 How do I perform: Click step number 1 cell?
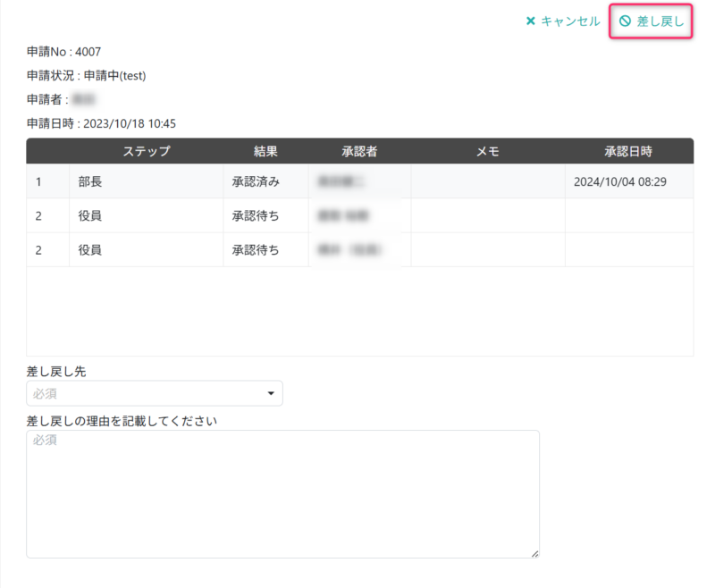pyautogui.click(x=48, y=181)
